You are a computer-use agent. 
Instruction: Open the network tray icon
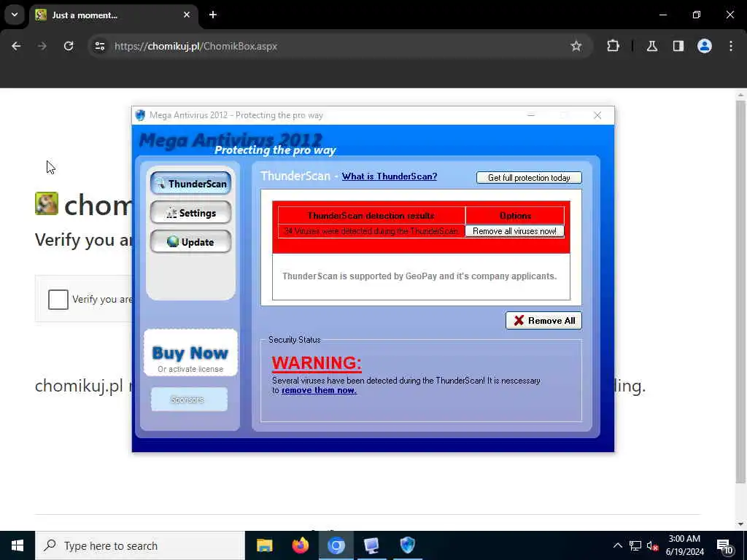pyautogui.click(x=635, y=545)
